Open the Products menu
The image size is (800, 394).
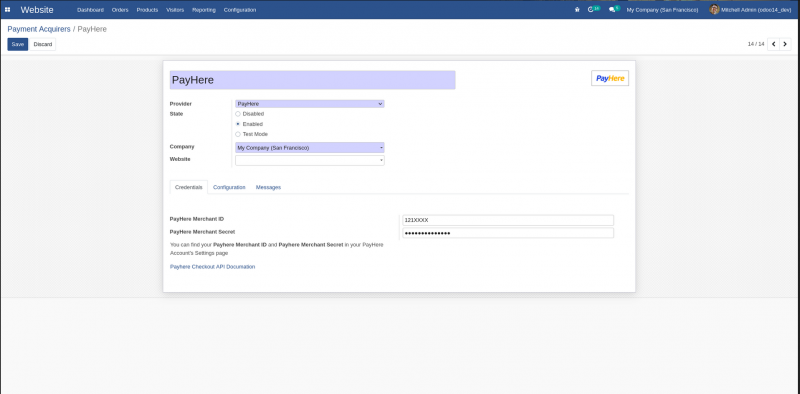(x=147, y=10)
